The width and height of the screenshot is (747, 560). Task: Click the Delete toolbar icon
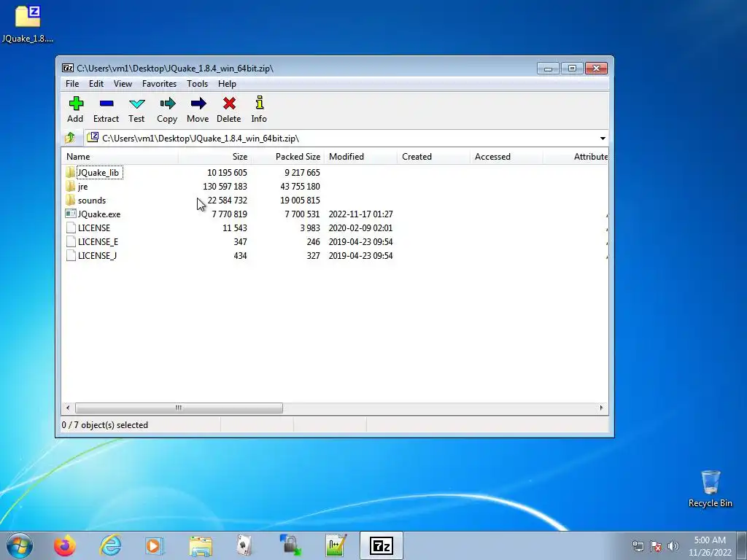click(229, 104)
